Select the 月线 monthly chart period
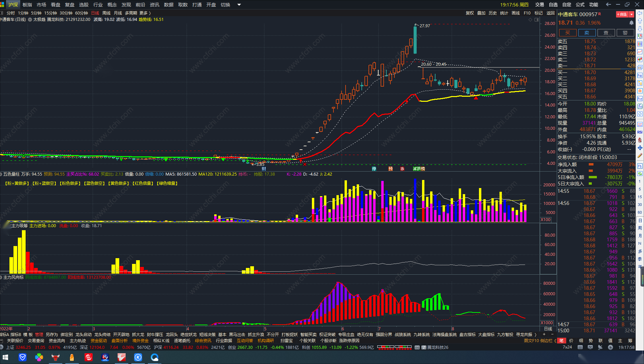Viewport: 644px width, 364px height. 118,13
